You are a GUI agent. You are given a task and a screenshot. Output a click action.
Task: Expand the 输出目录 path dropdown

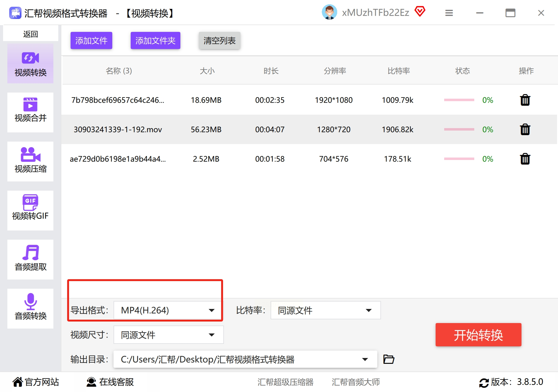coord(245,359)
